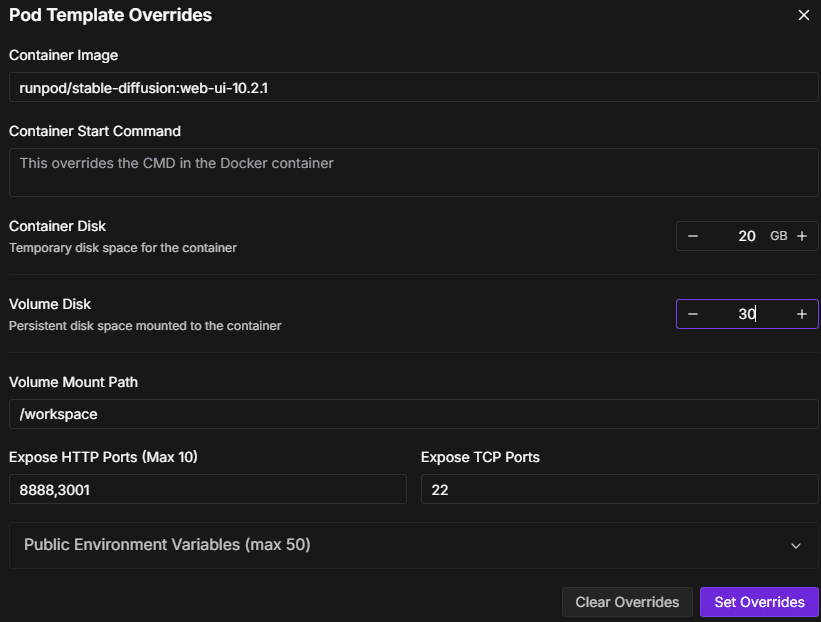Screen dimensions: 821x622
Task: Focus the Container Start Command text area
Action: (x=413, y=172)
